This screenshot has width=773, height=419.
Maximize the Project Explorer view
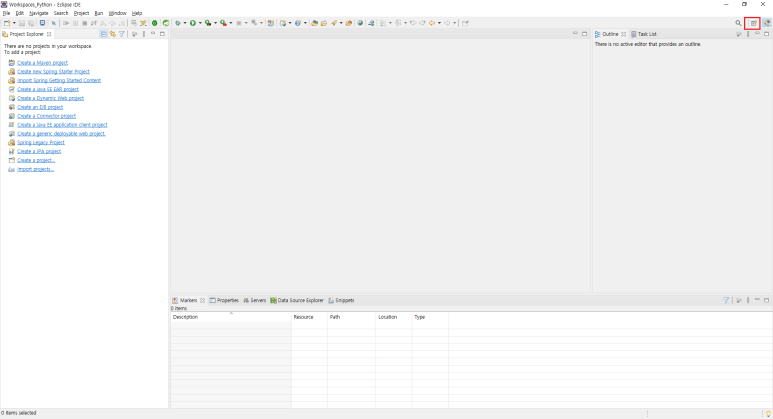(162, 34)
